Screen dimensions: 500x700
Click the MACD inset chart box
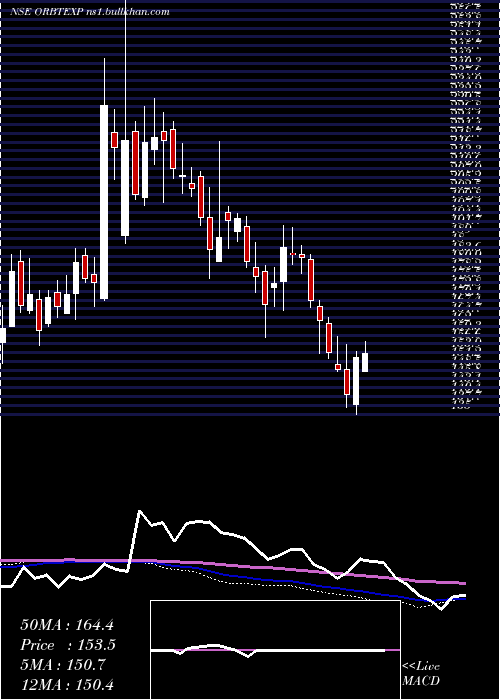coord(275,650)
